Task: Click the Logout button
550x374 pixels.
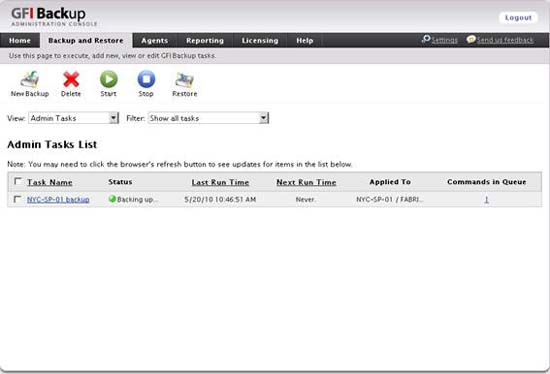Action: tap(518, 18)
